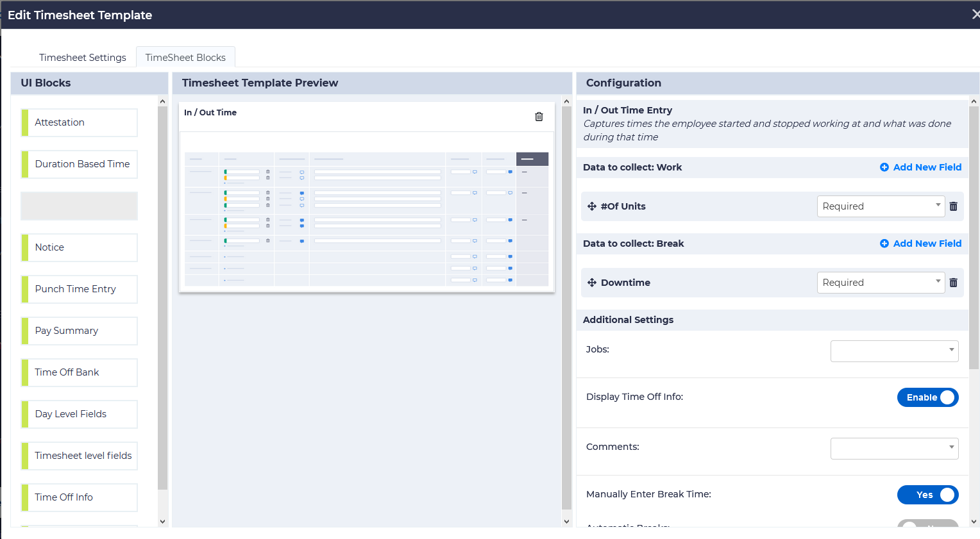Click plus icon in Break section header
The width and height of the screenshot is (980, 539).
click(884, 244)
